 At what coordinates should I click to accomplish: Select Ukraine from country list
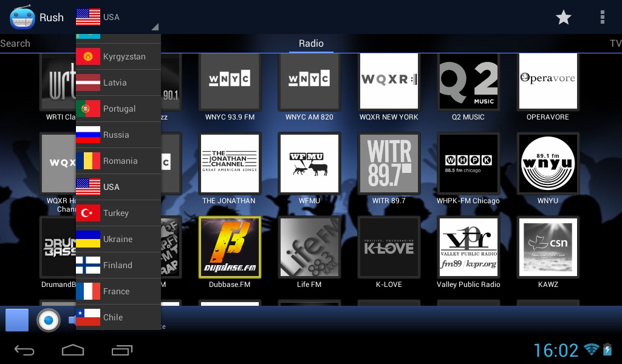pos(118,239)
